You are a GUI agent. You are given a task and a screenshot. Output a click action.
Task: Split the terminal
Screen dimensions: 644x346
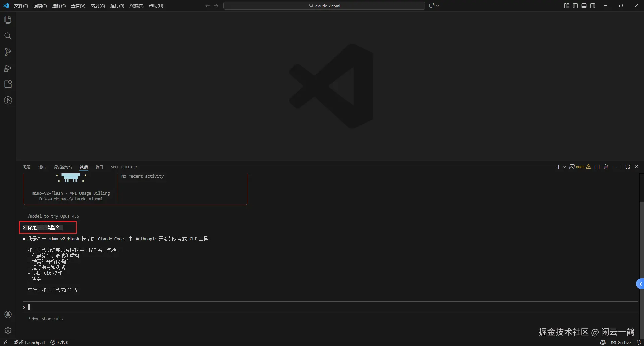tap(597, 167)
